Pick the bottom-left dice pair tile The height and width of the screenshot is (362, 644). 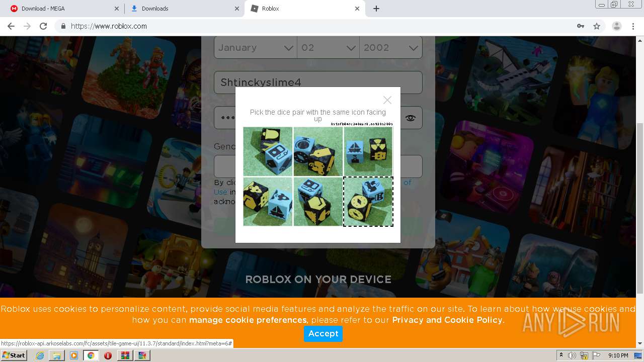click(x=268, y=201)
